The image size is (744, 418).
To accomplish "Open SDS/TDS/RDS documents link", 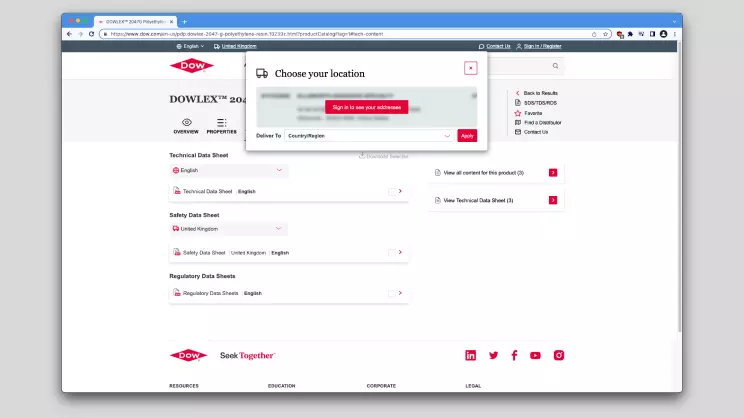I will click(x=536, y=102).
